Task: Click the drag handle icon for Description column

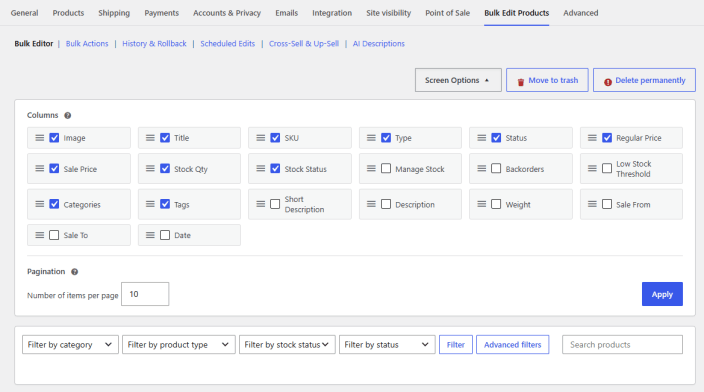Action: (371, 204)
